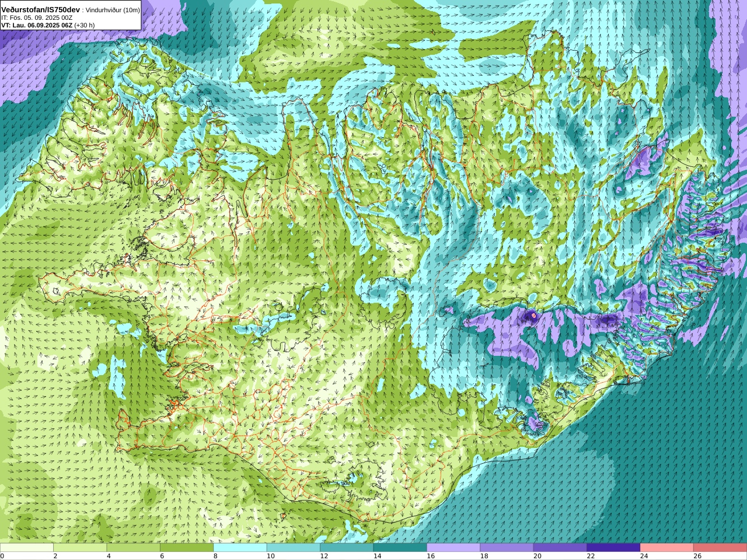Pick the violet 20–22 legend swatch
Viewport: 747px width, 560px height.
[x=560, y=548]
